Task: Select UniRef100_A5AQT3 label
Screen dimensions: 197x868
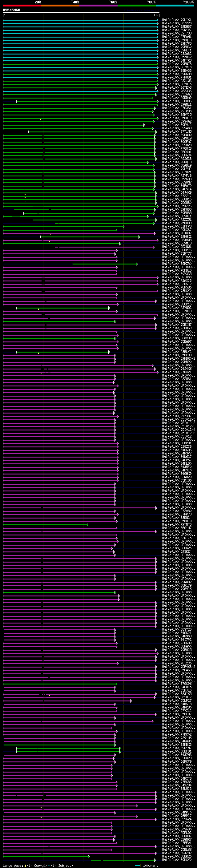Action: [177, 40]
